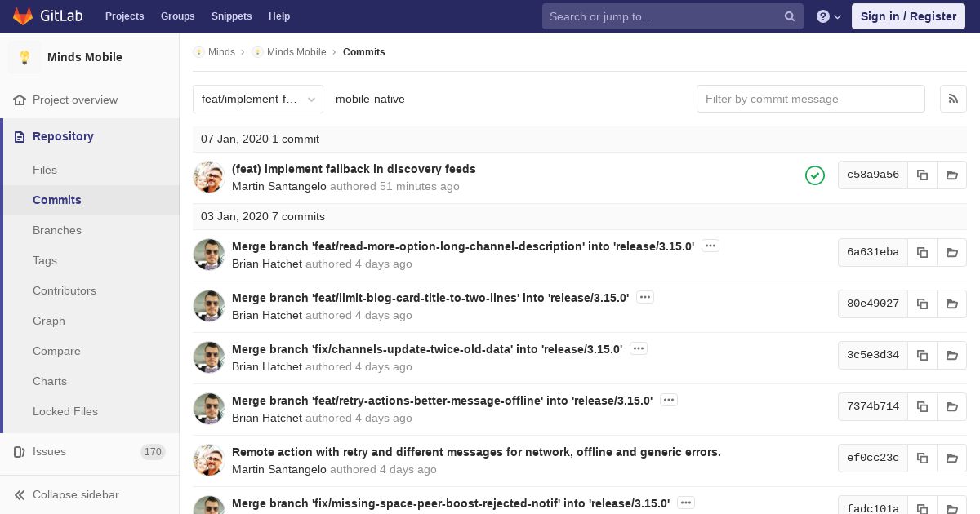
Task: Open merge commit 'feat/limit-blog-card-title-to-two-lines'
Action: pyautogui.click(x=430, y=298)
